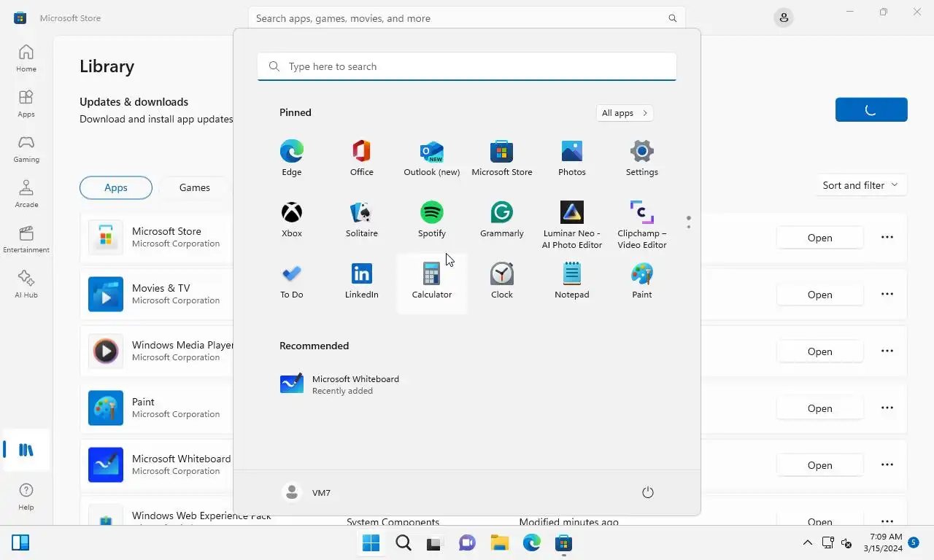Open Outlook (new) pinned app
This screenshot has height=560, width=934.
pos(432,158)
